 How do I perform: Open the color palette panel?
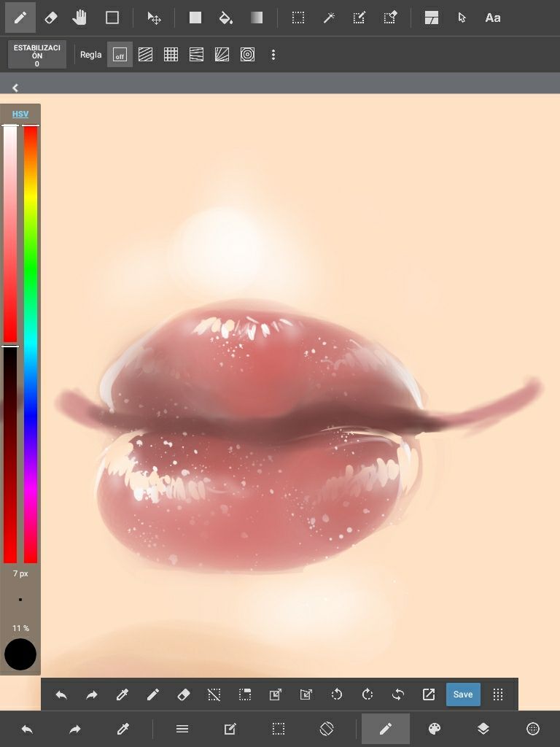pyautogui.click(x=435, y=729)
